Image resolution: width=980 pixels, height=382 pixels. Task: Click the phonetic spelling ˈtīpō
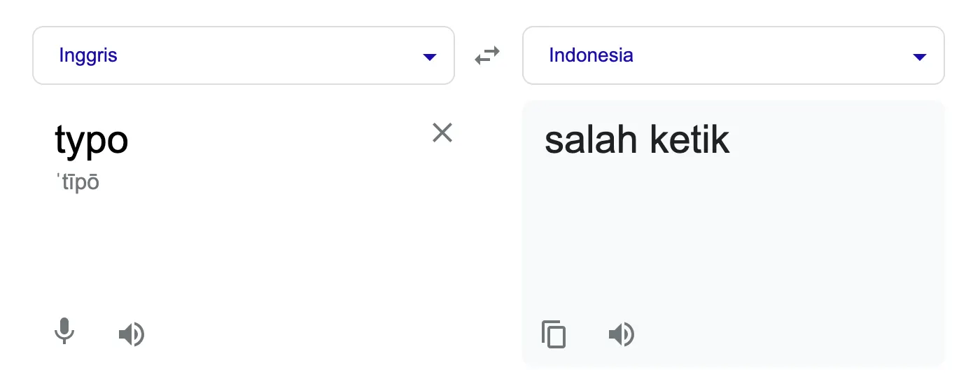click(78, 183)
